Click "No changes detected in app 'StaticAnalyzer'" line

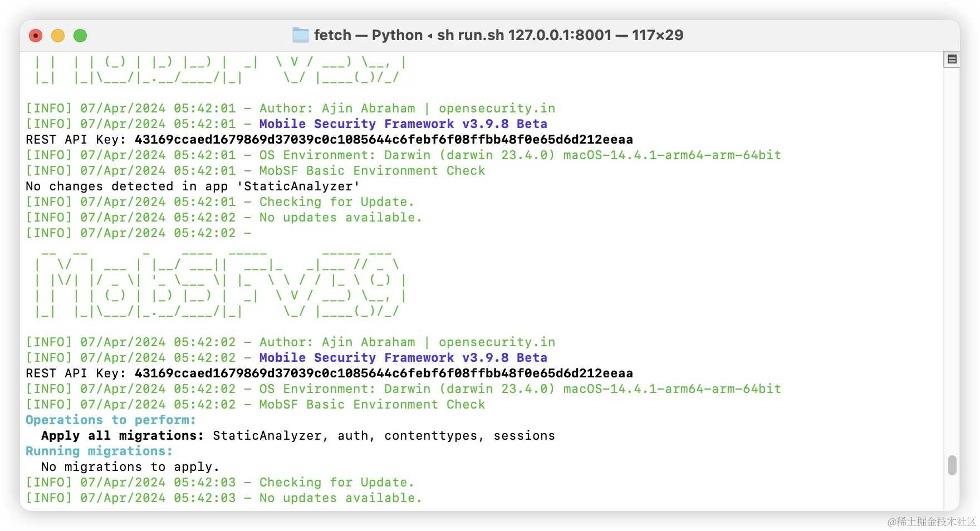click(193, 186)
